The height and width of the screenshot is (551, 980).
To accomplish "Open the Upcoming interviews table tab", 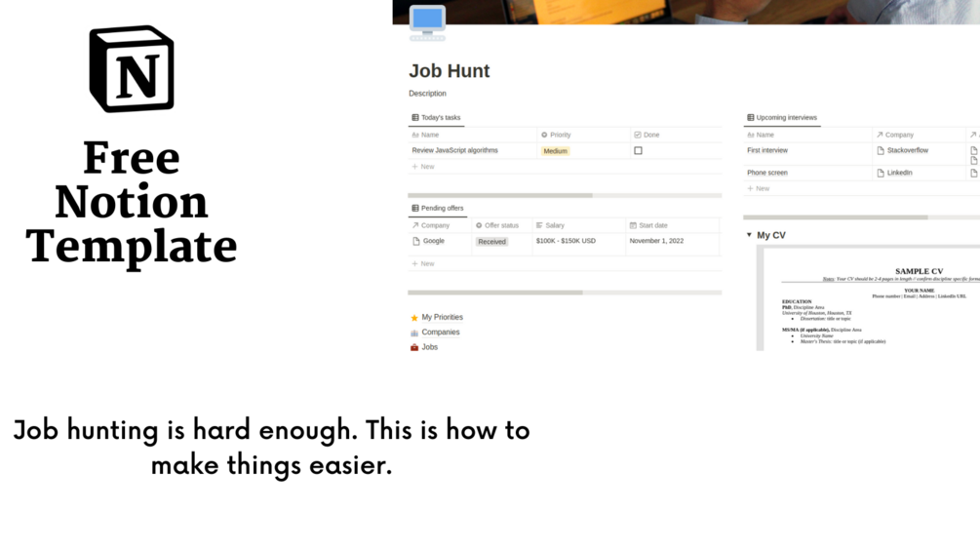I will 782,117.
